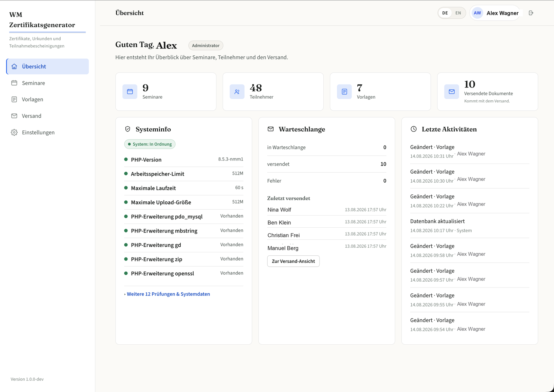Click the 'Fehler' queue count row

327,181
